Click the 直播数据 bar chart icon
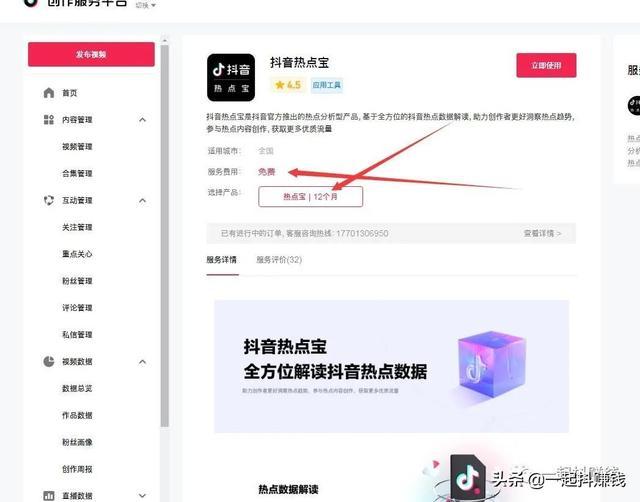The image size is (640, 502). [x=49, y=496]
